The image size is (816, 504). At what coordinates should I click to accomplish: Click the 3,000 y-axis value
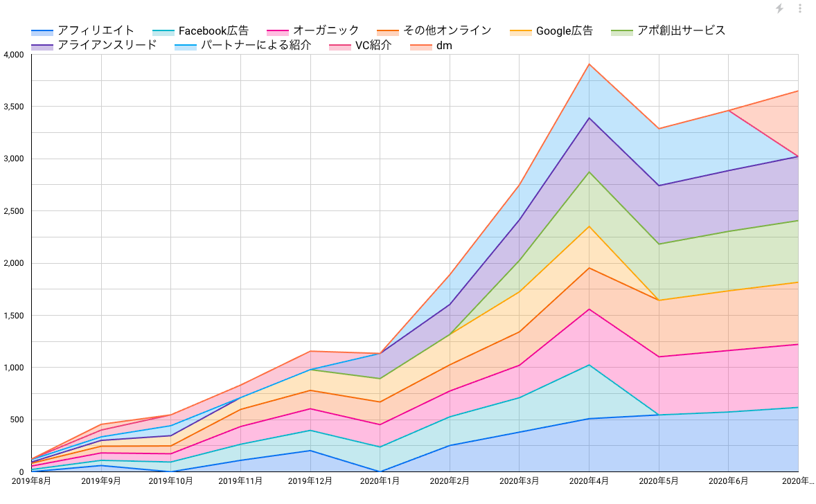14,159
